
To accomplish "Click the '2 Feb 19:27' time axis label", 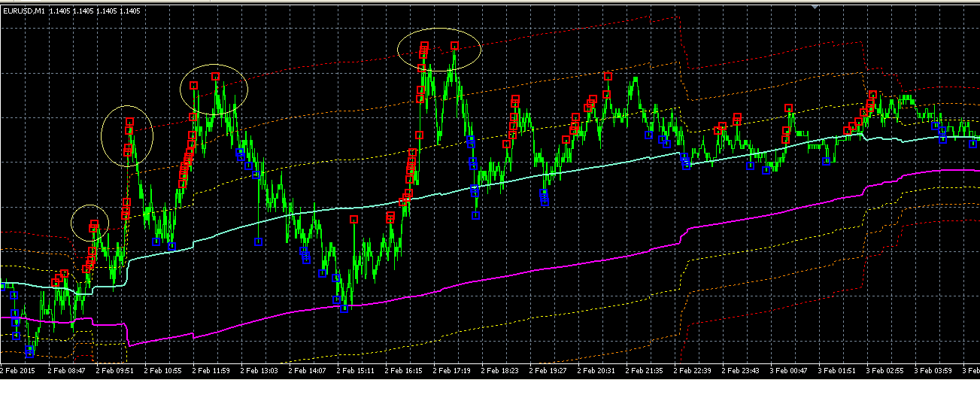I will [548, 370].
